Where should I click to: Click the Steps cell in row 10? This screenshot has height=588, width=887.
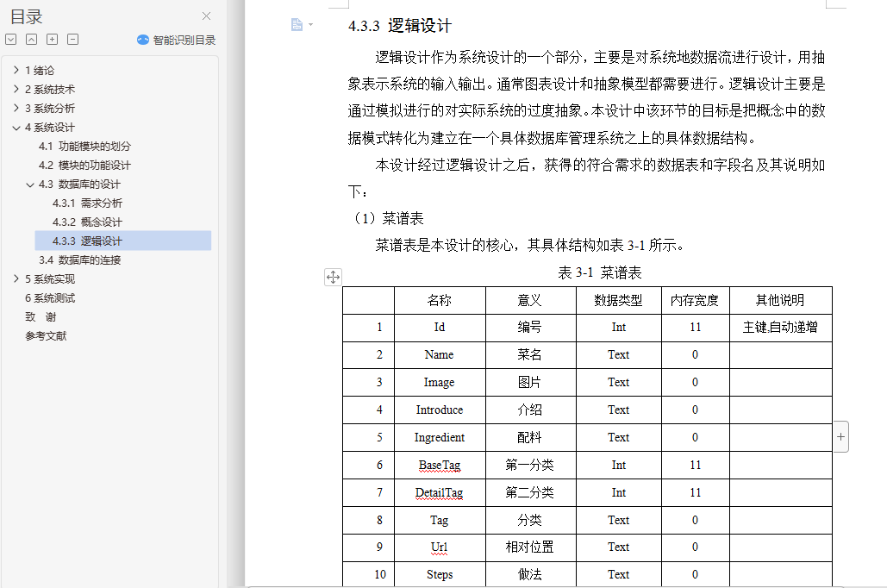click(x=440, y=574)
